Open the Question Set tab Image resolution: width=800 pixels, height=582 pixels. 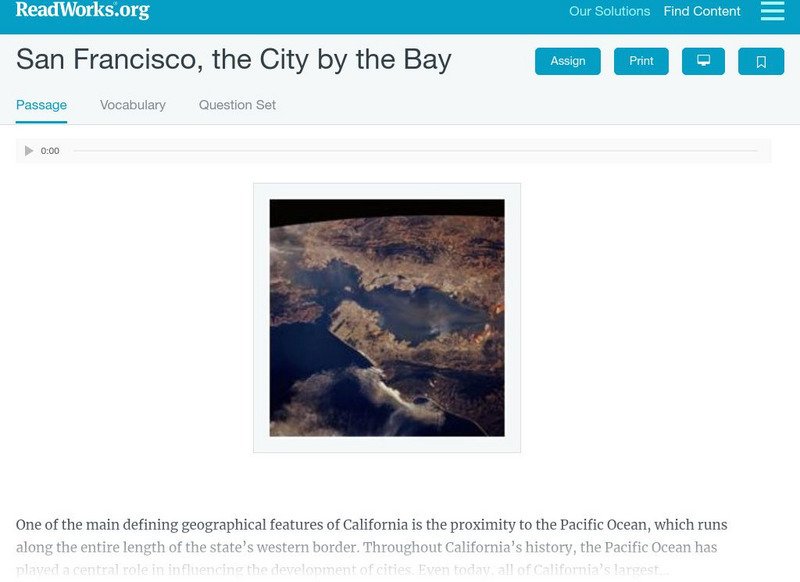[x=237, y=105]
